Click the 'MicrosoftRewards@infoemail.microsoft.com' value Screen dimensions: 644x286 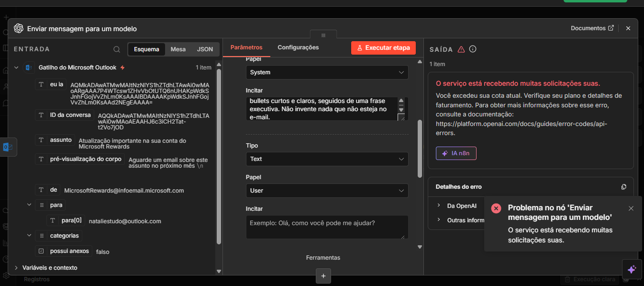tap(124, 190)
